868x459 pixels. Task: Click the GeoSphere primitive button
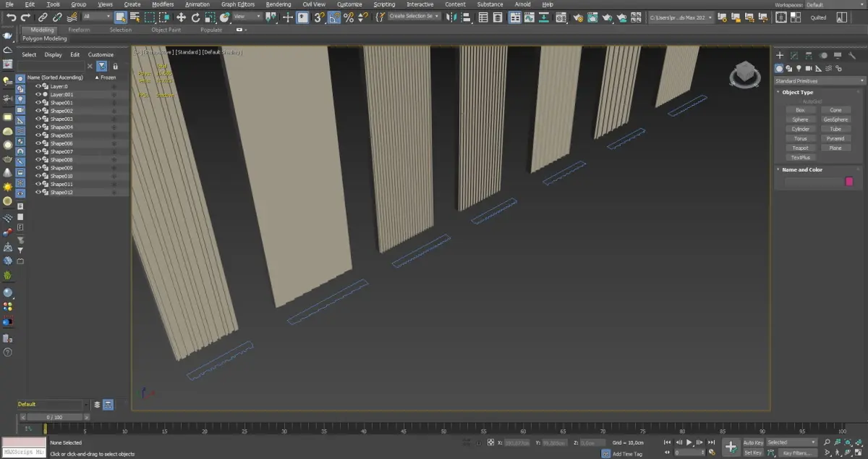[x=835, y=119]
